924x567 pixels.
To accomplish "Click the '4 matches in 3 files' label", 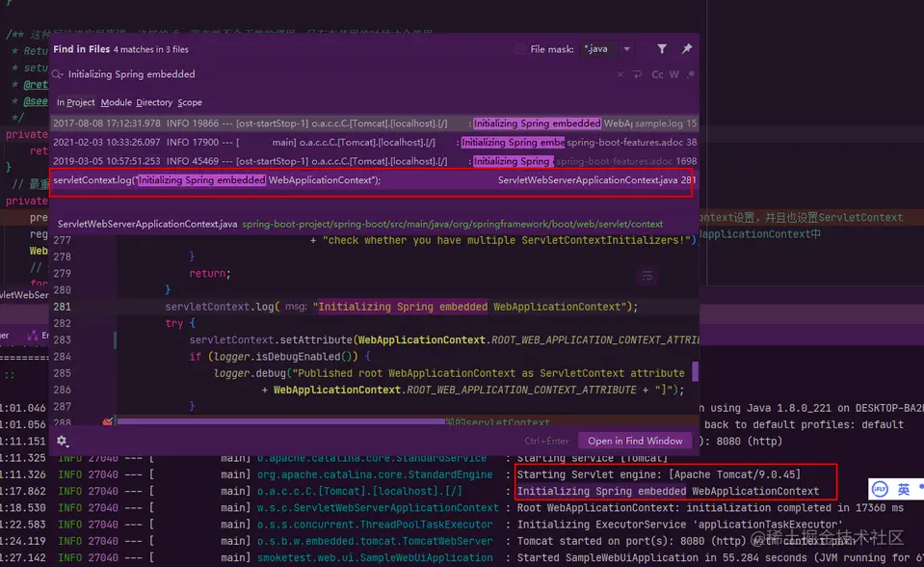I will (x=151, y=49).
